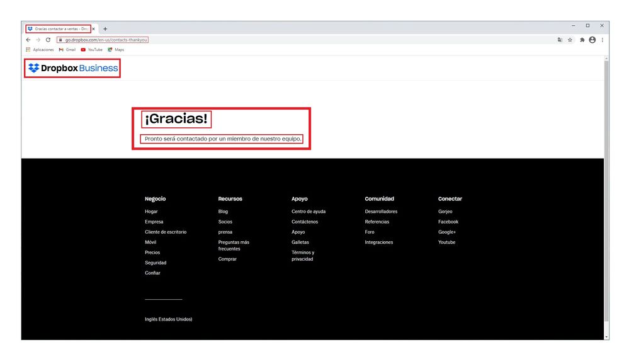The image size is (629, 364).
Task: Open Chrome's three-dot menu
Action: 603,39
